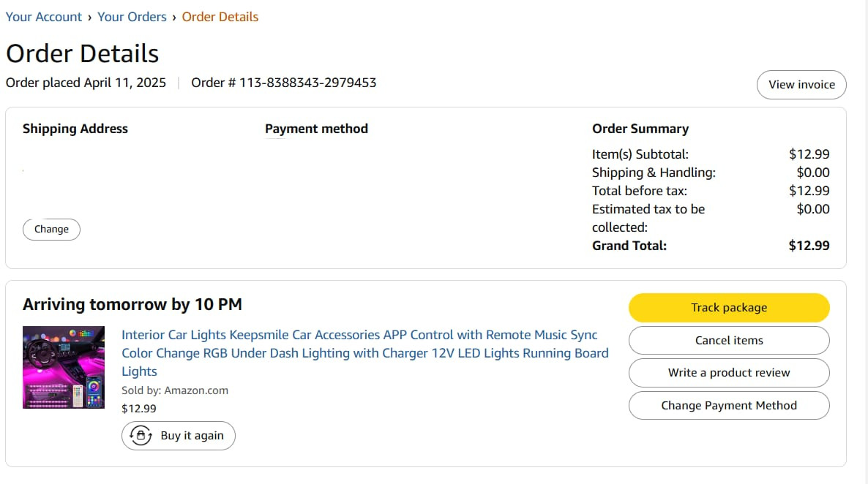Screen dimensions: 868x484
Task: Cancel items in this order
Action: click(729, 340)
